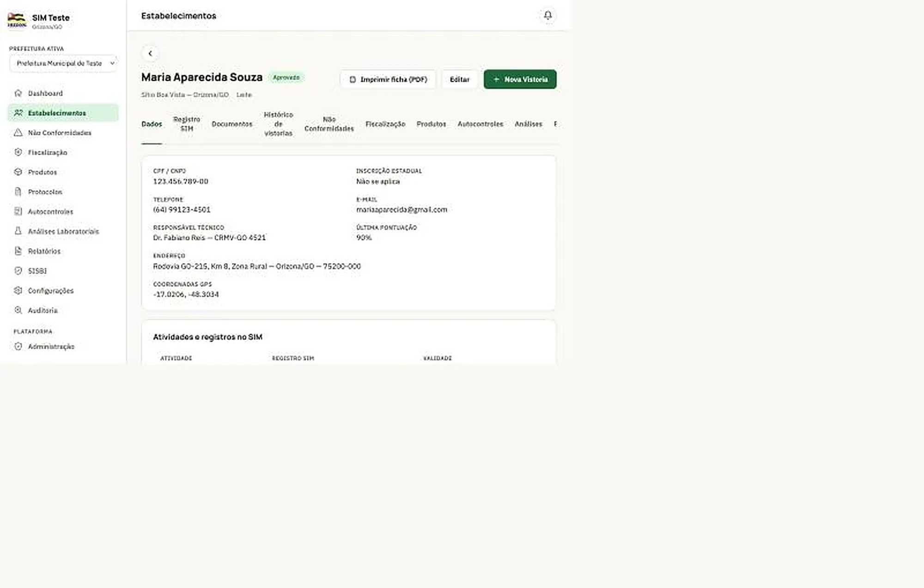This screenshot has height=588, width=924.
Task: Click the Estabelecimentos people icon
Action: point(18,113)
